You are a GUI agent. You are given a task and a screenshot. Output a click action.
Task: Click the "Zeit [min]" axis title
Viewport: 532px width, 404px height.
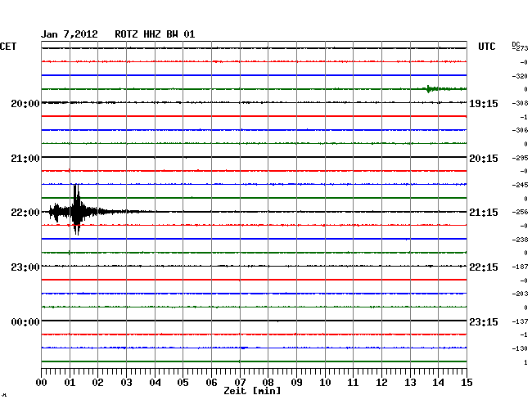(x=252, y=391)
